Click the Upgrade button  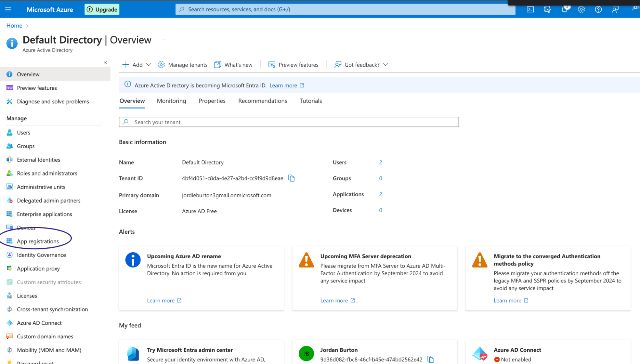(102, 9)
